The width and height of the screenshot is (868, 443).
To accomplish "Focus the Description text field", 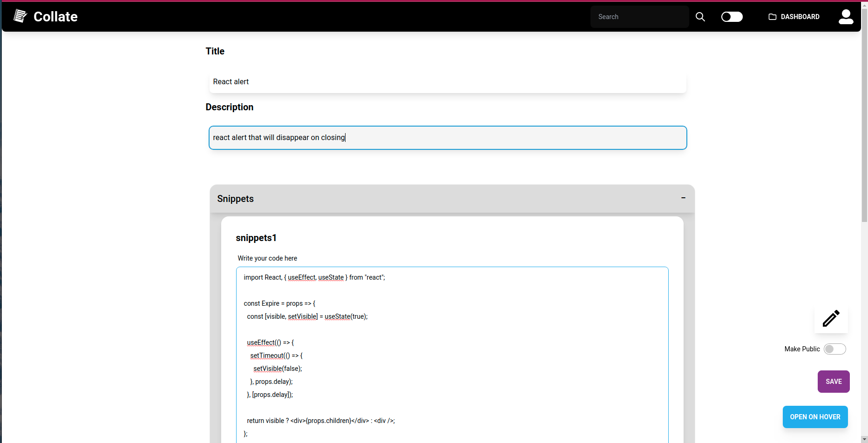I will (x=447, y=137).
